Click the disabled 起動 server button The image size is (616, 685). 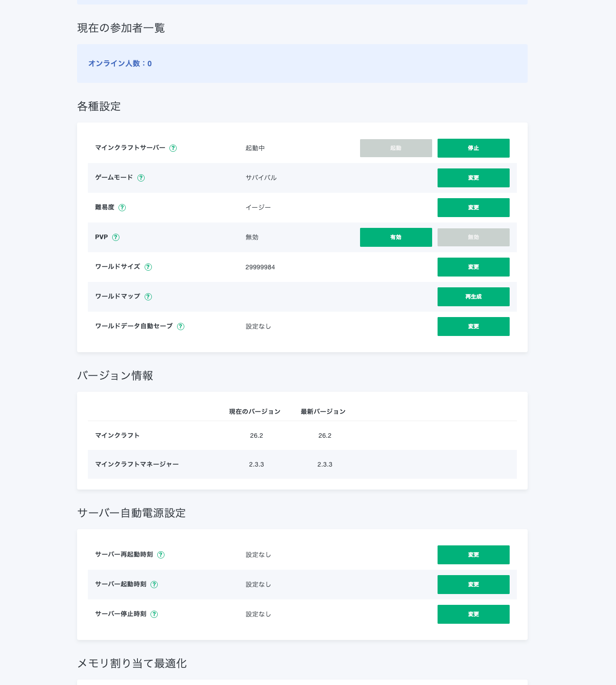click(396, 148)
